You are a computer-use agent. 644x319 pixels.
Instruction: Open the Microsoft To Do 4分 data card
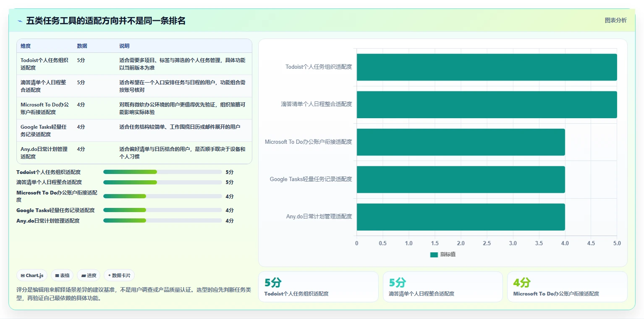coord(567,287)
